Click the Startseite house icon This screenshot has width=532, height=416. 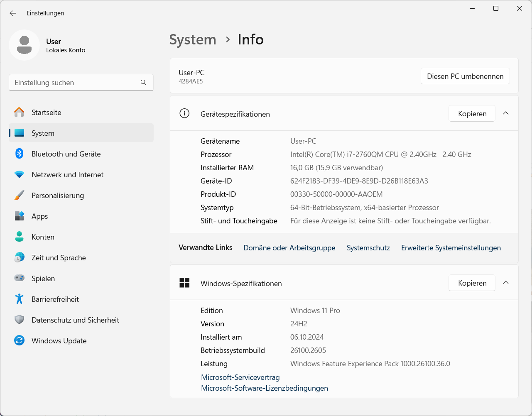19,112
